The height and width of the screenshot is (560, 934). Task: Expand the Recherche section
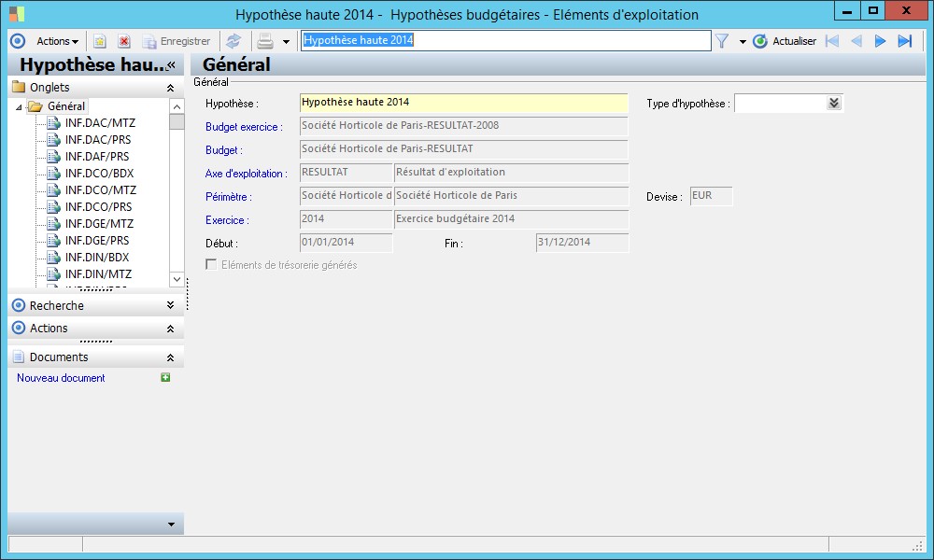(170, 305)
